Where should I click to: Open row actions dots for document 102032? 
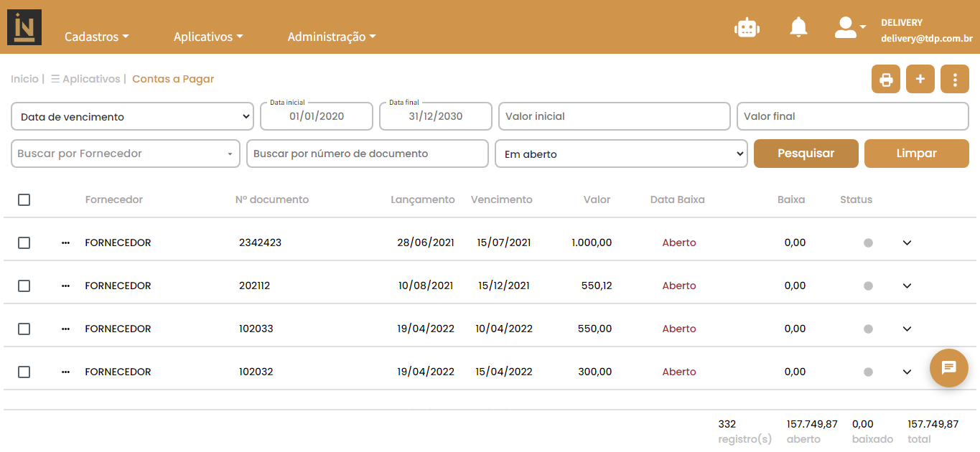66,372
